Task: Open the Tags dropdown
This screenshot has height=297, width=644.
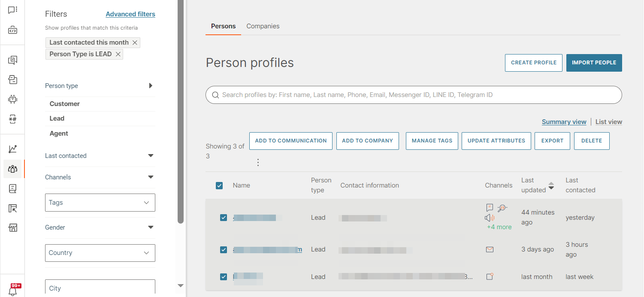Action: [100, 203]
